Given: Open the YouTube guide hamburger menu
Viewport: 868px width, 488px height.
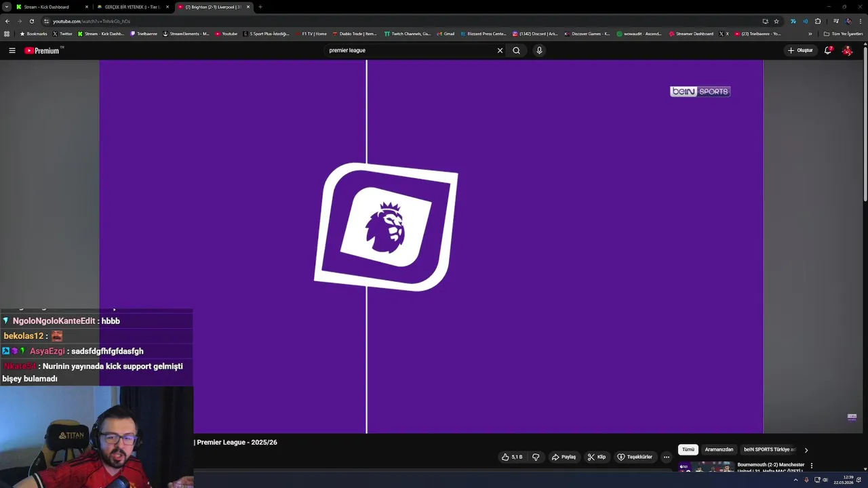Looking at the screenshot, I should 12,50.
